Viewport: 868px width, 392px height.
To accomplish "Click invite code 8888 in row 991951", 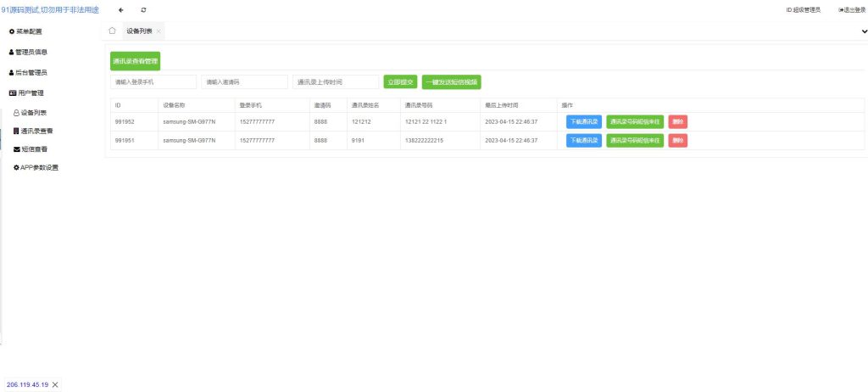I will click(x=320, y=141).
